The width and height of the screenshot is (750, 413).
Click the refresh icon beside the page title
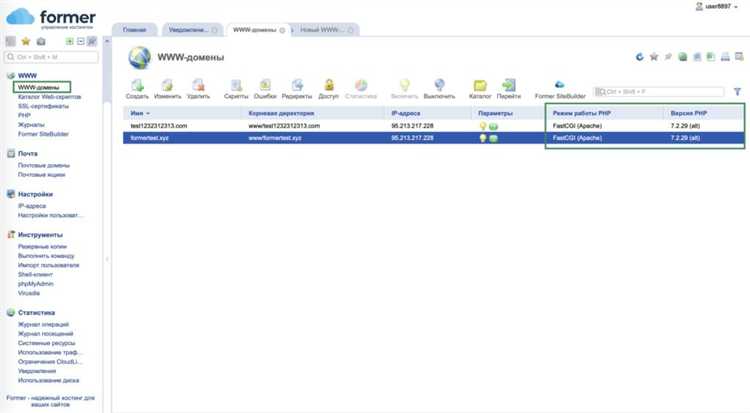[x=640, y=57]
